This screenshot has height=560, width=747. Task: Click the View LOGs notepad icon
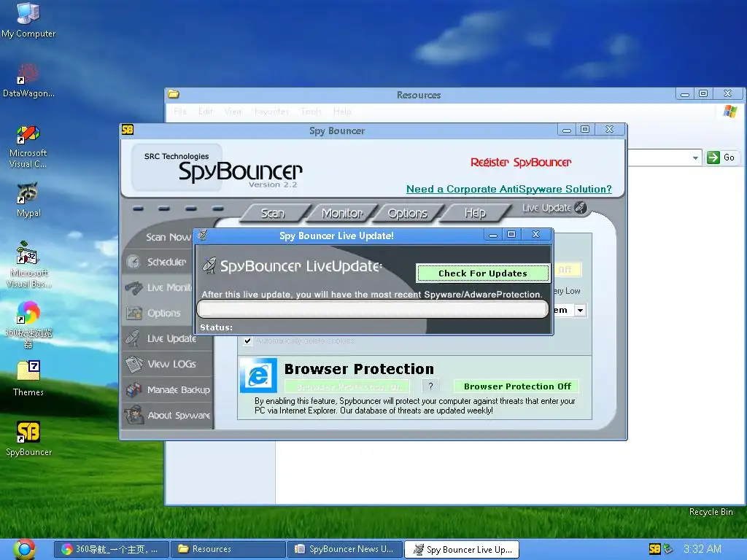pyautogui.click(x=134, y=365)
